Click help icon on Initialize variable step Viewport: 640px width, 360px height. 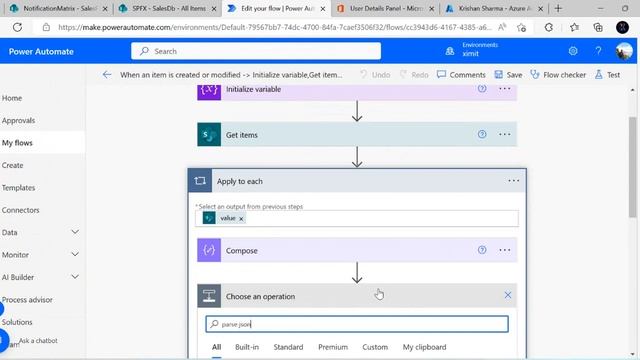click(482, 89)
